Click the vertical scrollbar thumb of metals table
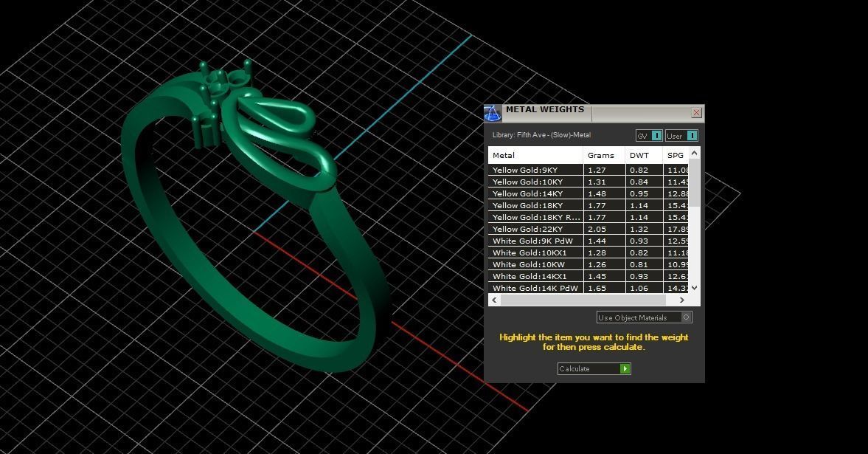Image resolution: width=868 pixels, height=454 pixels. pyautogui.click(x=695, y=182)
